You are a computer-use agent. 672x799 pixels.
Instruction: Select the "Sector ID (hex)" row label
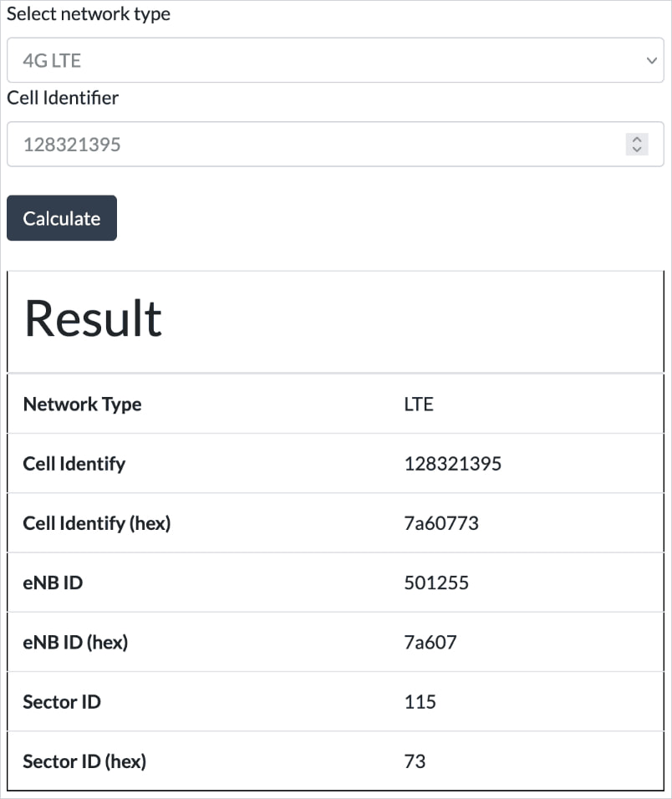84,761
